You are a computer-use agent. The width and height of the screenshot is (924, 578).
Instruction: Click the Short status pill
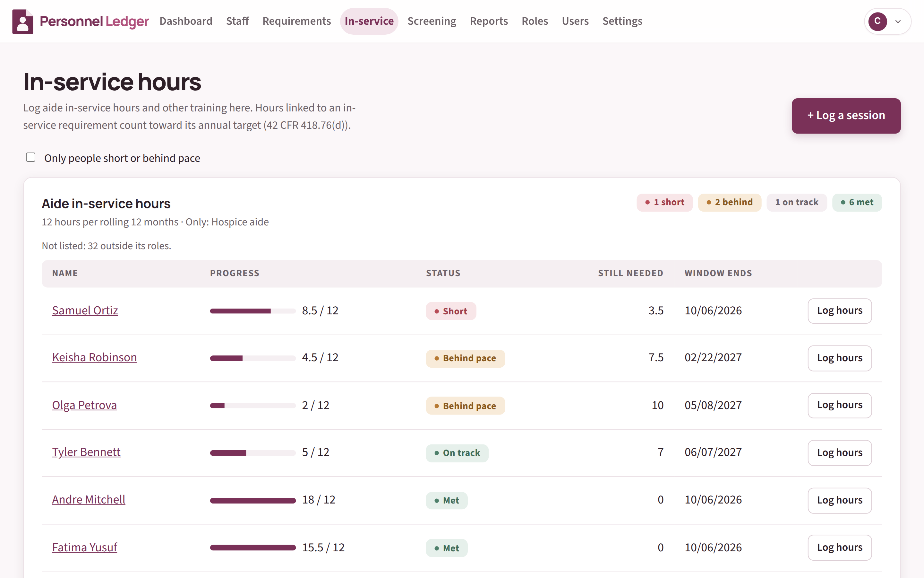[450, 311]
